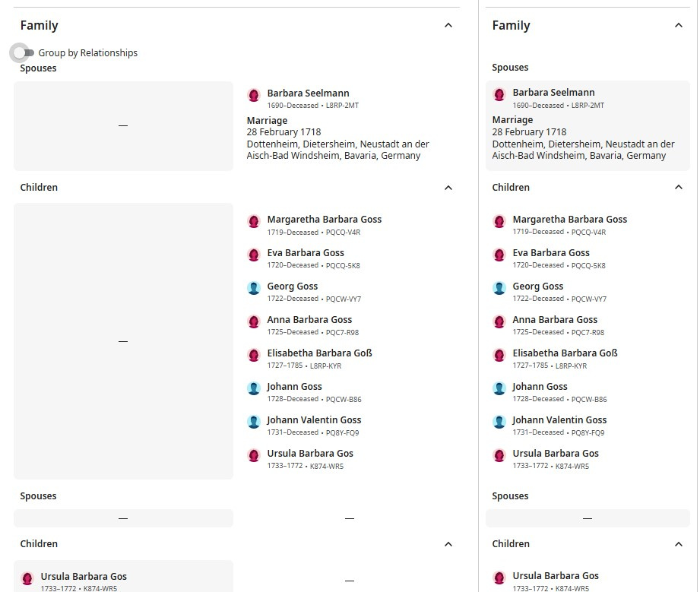Open Ursula Barbara Gos name under Johann Valentin Goss, right panel
The height and width of the screenshot is (592, 700).
[556, 454]
